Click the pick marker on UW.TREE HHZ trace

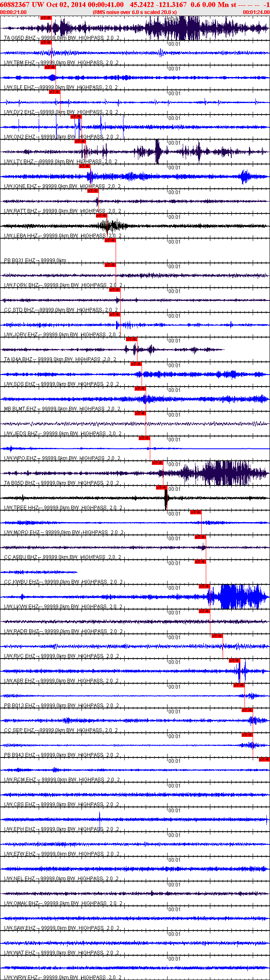tap(162, 488)
